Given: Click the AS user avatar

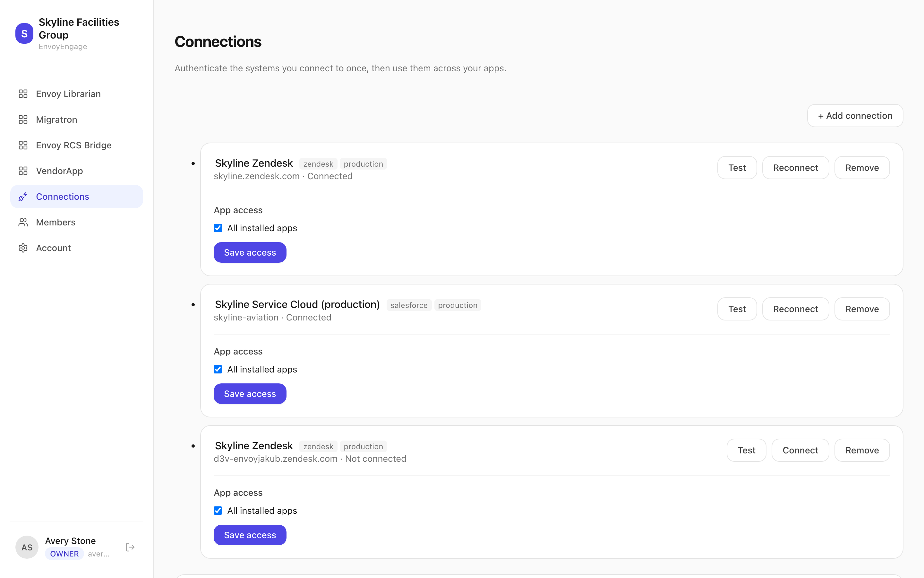Looking at the screenshot, I should pos(27,547).
